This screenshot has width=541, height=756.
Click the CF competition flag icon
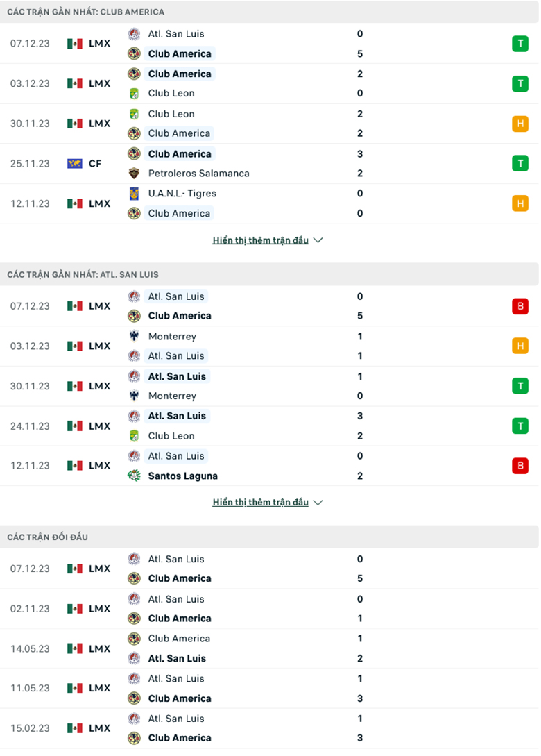click(75, 164)
